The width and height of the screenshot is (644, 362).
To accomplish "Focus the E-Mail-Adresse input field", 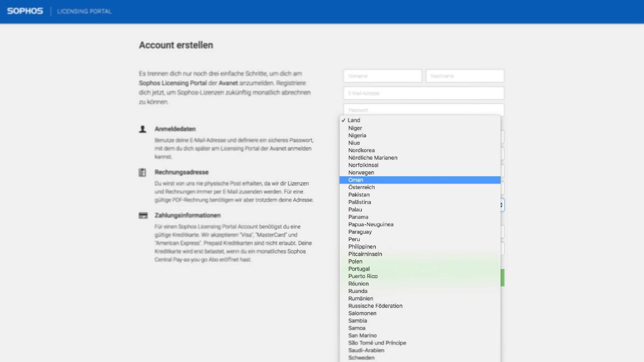I will coord(424,93).
